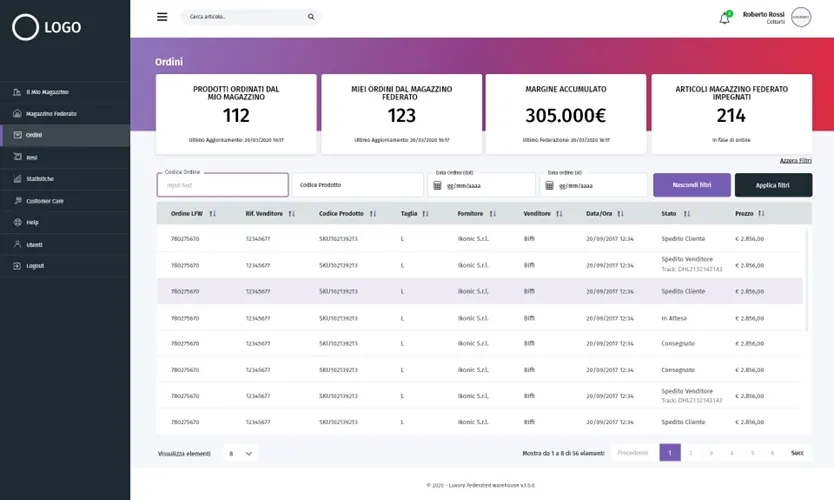The image size is (834, 500).
Task: Go to page 2 in pagination
Action: [x=690, y=453]
